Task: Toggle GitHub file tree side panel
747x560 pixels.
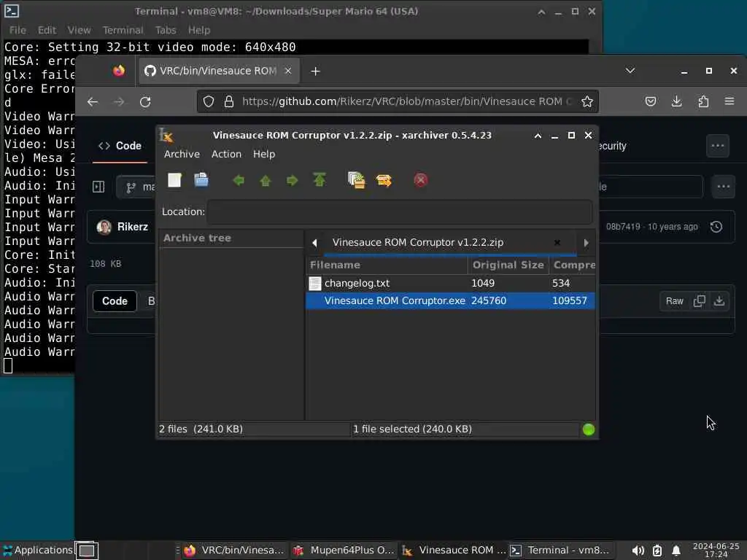Action: pos(98,187)
